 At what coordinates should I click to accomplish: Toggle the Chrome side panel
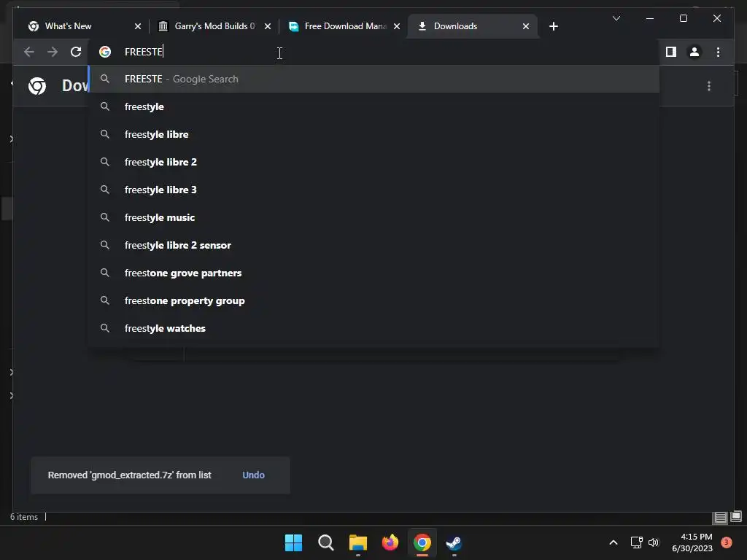click(671, 52)
